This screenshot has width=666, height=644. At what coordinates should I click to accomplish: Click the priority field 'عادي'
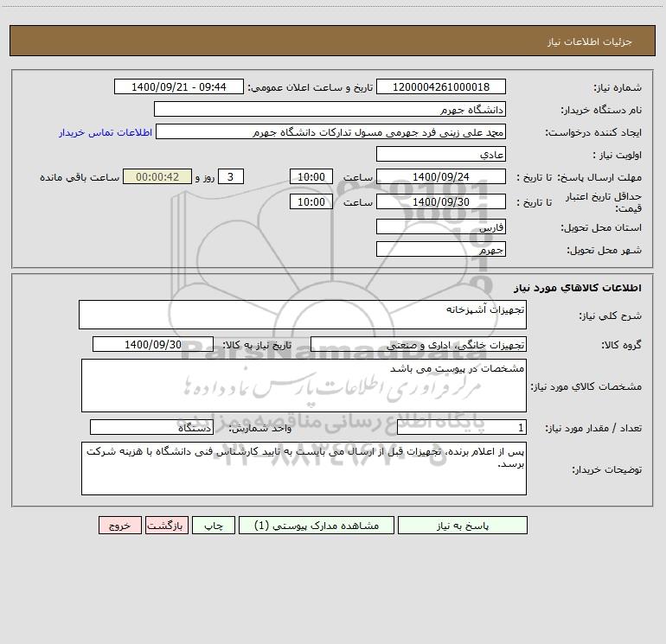pyautogui.click(x=441, y=154)
